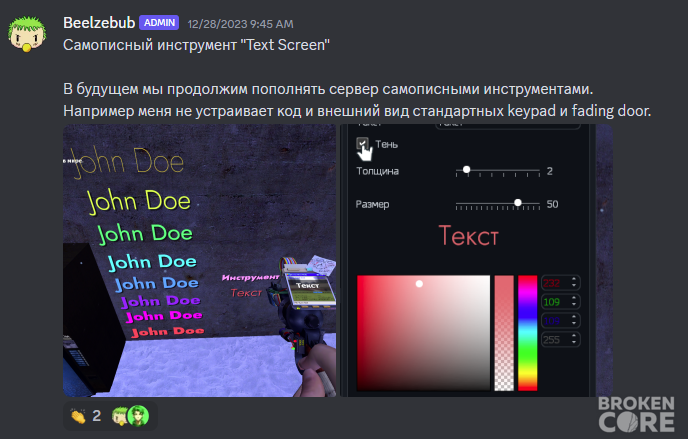This screenshot has width=688, height=439.
Task: Click the Толщина label
Action: tap(377, 171)
